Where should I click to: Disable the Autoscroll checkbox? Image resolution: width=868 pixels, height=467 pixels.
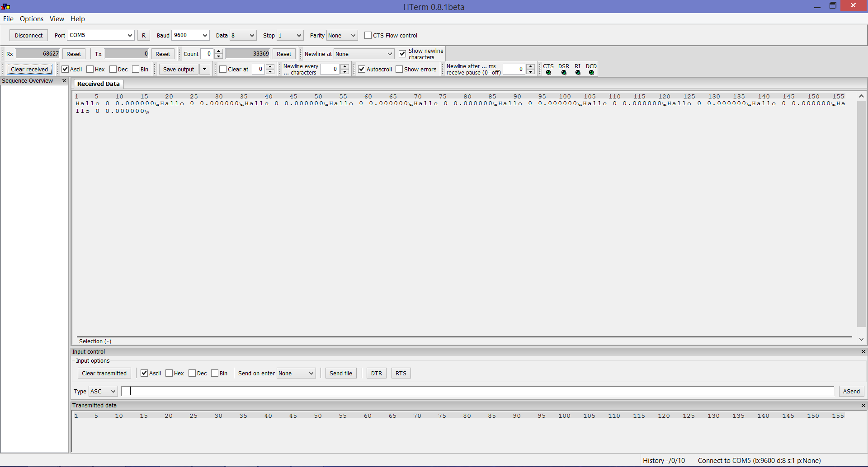(362, 70)
